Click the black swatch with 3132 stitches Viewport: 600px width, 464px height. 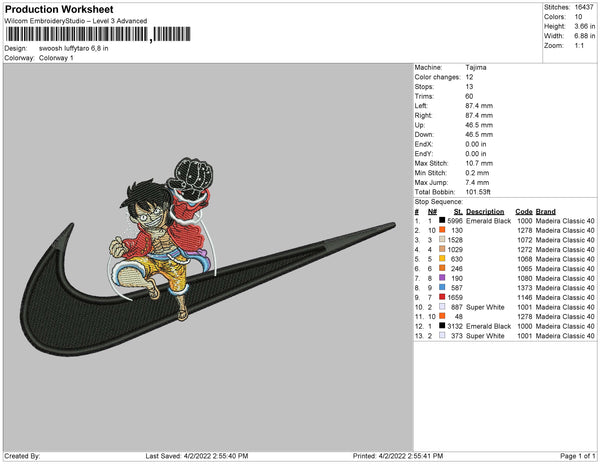point(442,326)
